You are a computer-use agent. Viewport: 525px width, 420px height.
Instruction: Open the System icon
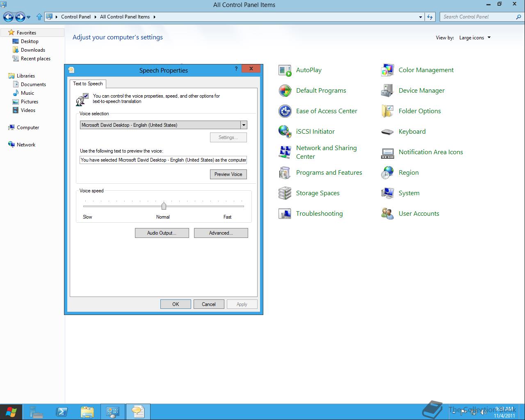tap(387, 193)
